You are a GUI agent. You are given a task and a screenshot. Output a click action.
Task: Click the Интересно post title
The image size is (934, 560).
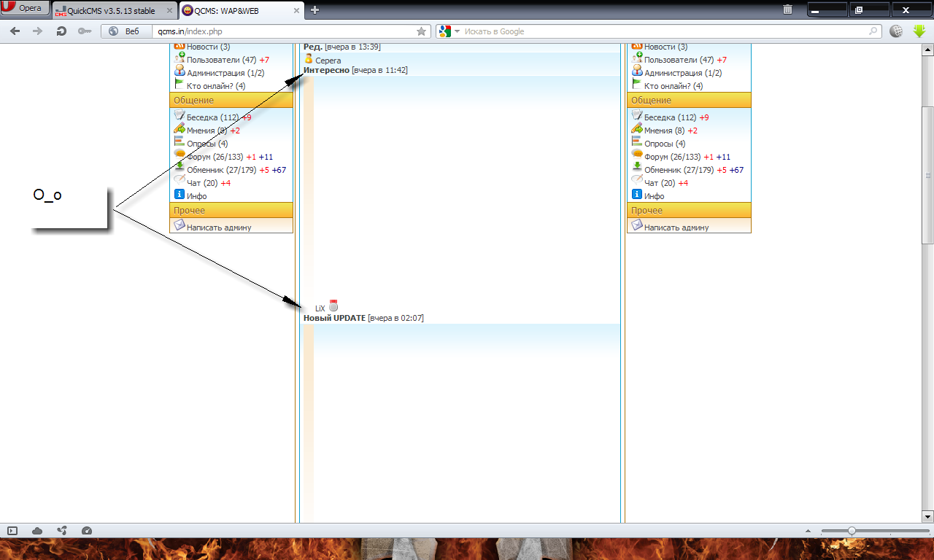326,70
